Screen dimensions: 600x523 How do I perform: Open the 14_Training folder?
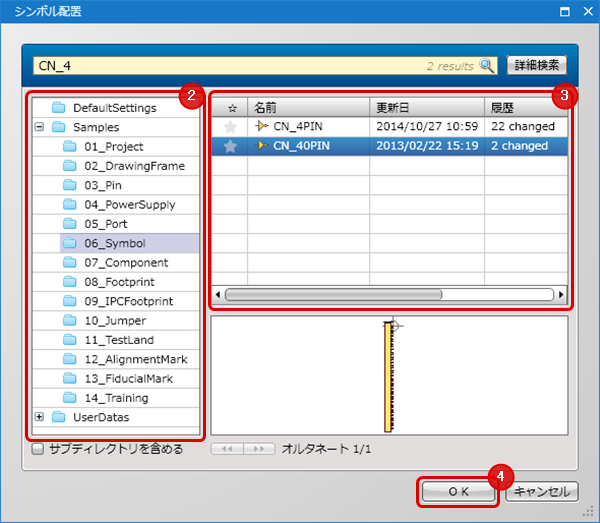[106, 398]
